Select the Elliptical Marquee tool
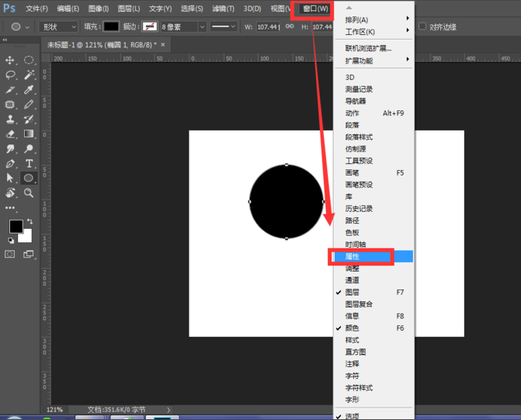 click(29, 60)
